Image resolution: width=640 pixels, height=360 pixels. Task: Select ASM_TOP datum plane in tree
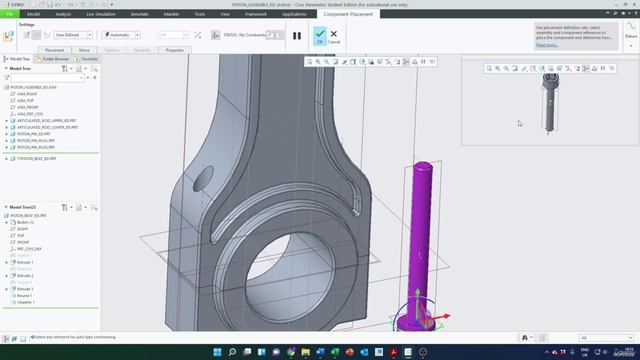25,100
